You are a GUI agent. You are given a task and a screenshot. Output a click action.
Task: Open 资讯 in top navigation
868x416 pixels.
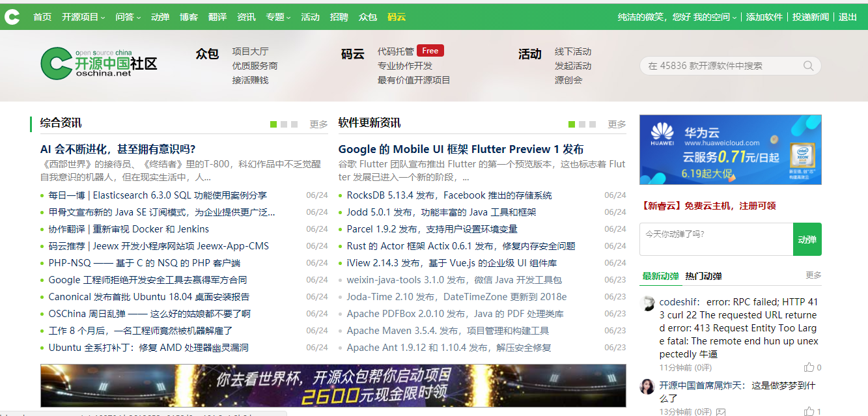click(246, 17)
